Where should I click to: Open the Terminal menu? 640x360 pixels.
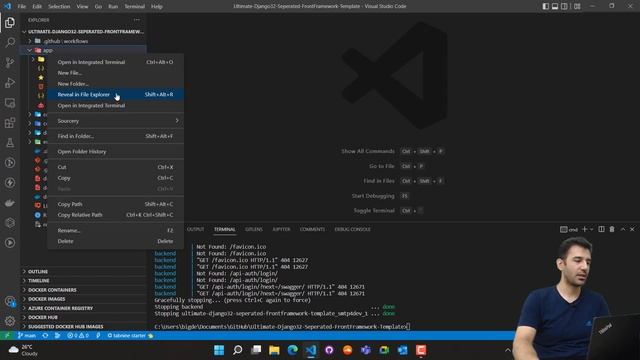(135, 7)
